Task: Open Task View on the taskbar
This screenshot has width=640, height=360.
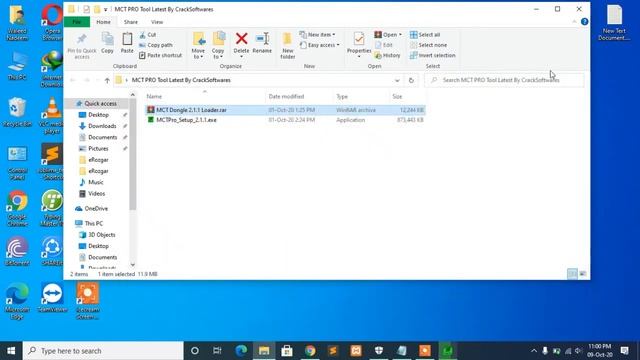Action: click(x=217, y=351)
